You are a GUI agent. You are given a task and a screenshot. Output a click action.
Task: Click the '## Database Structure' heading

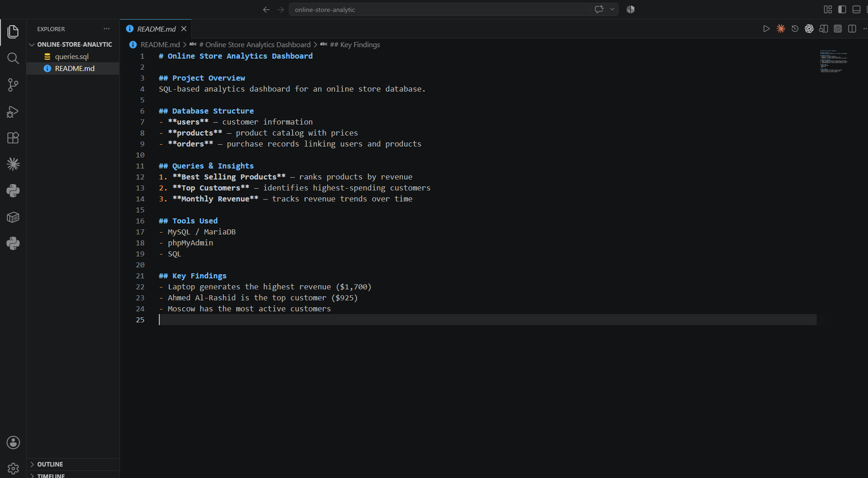click(x=206, y=111)
